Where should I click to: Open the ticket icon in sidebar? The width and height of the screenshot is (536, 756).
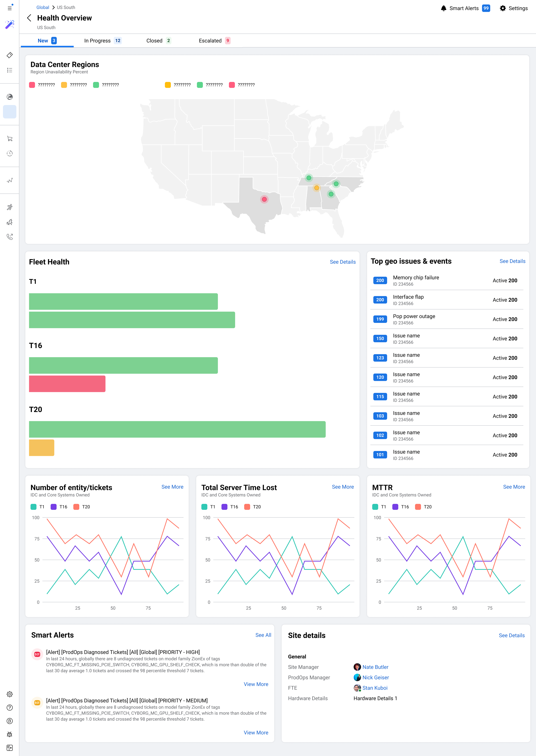(x=10, y=55)
